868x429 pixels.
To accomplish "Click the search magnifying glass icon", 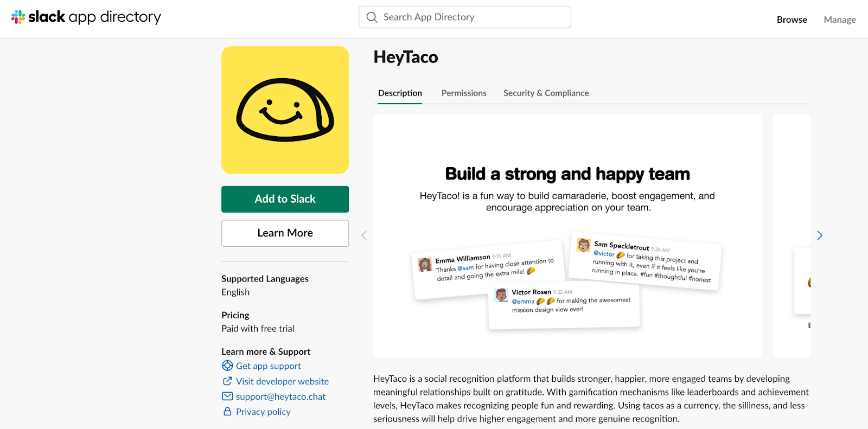I will click(x=372, y=17).
